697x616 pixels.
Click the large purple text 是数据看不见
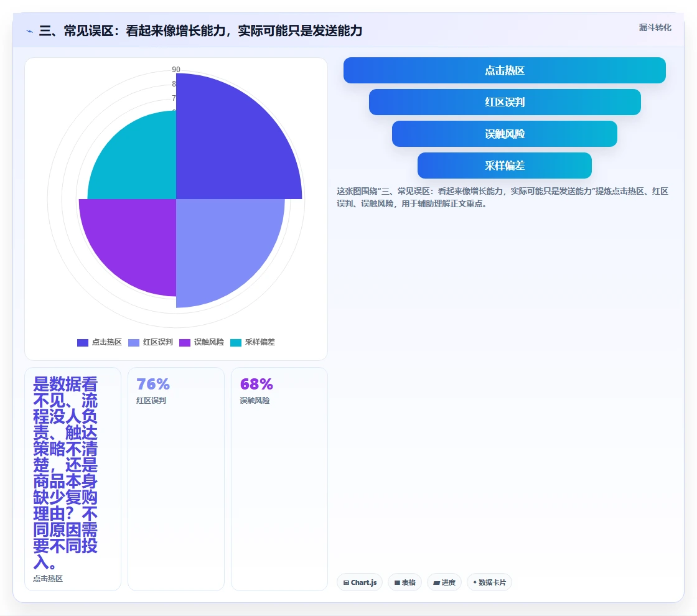(65, 473)
